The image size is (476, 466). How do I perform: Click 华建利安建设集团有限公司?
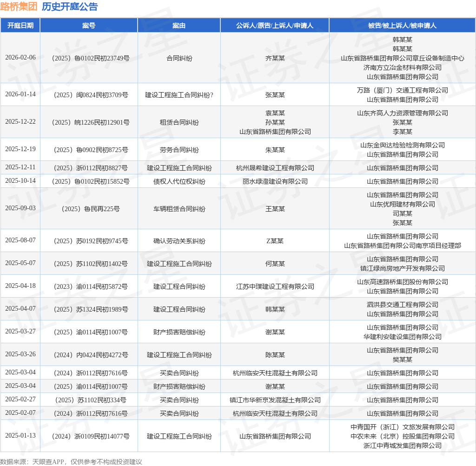[402, 337]
